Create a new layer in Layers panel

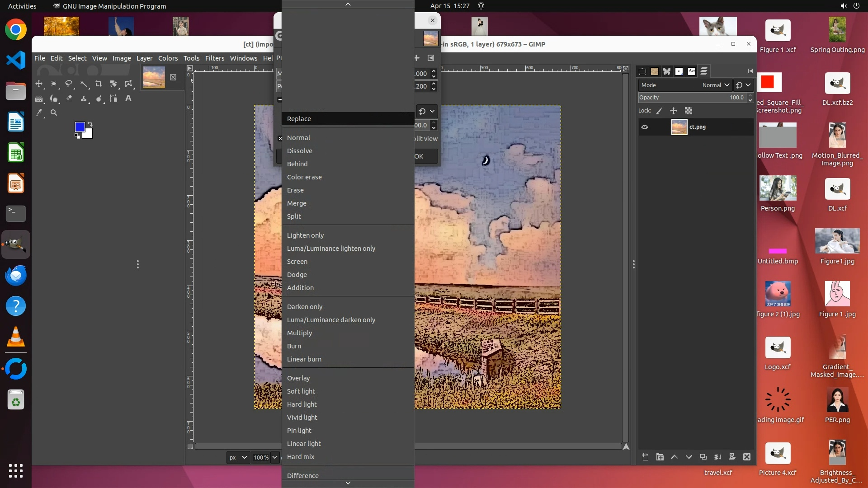coord(645,457)
